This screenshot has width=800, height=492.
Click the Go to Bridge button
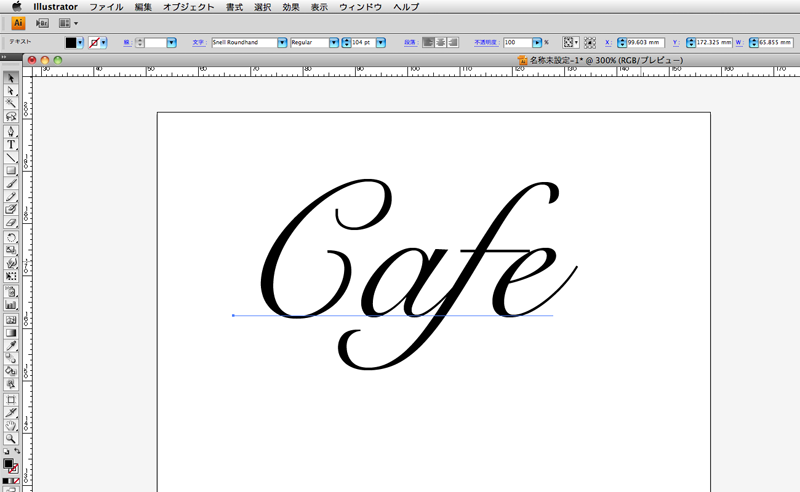42,23
